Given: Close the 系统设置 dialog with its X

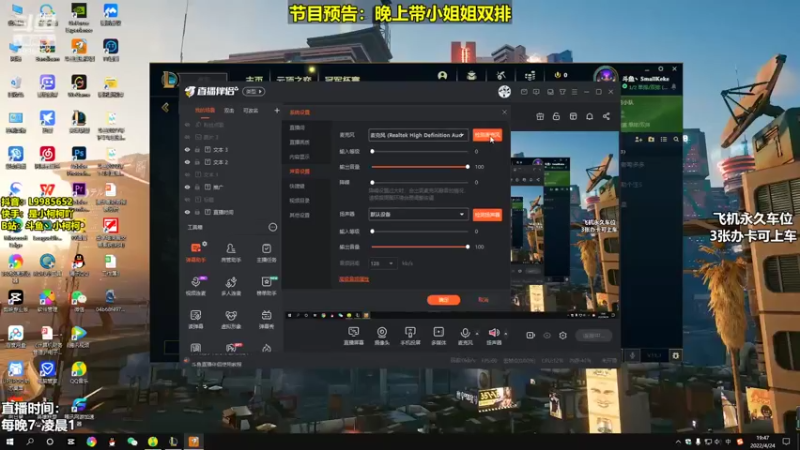Looking at the screenshot, I should (504, 112).
